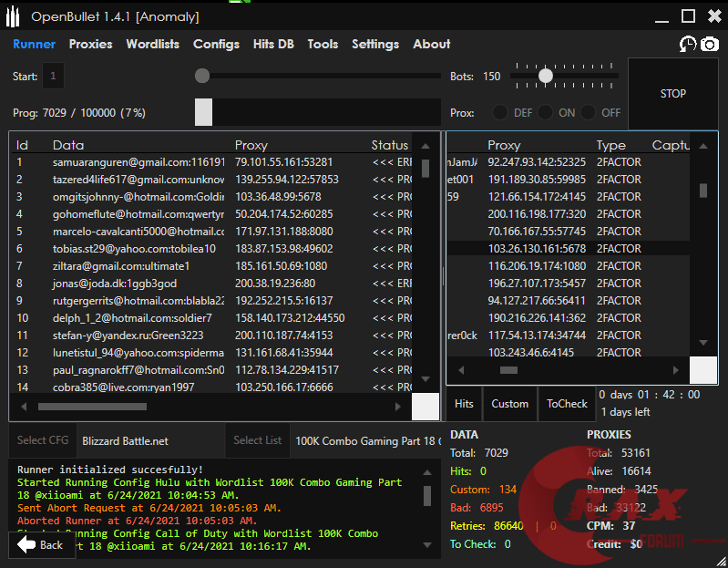Select the DEF proxy mode radio
This screenshot has height=568, width=728.
pos(500,112)
